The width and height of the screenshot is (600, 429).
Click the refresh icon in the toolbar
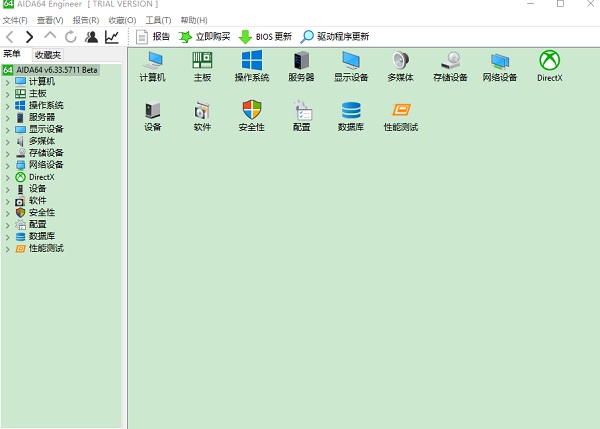tap(70, 37)
